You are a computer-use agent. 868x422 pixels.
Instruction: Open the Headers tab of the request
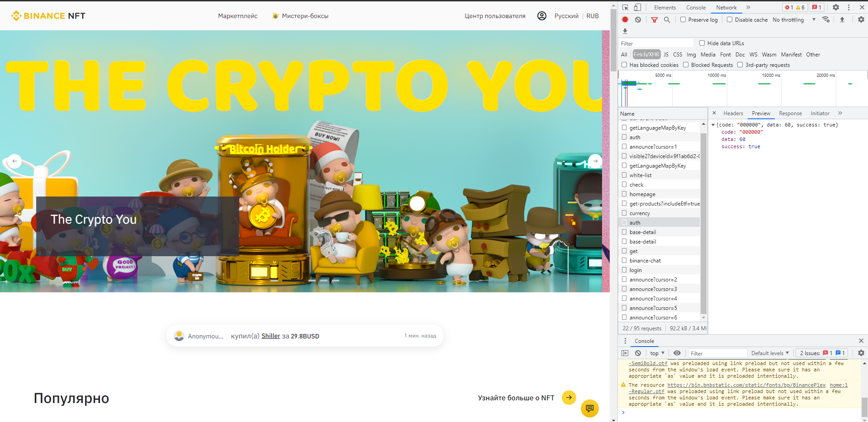click(733, 113)
